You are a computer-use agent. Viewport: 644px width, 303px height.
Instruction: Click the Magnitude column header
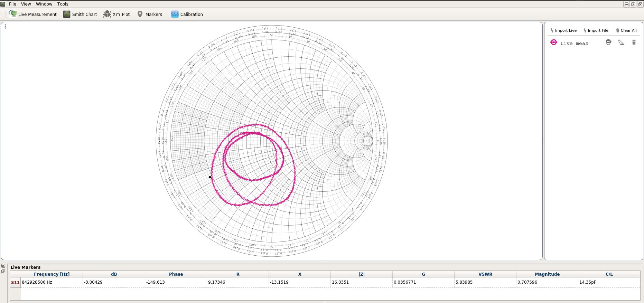tap(547, 274)
